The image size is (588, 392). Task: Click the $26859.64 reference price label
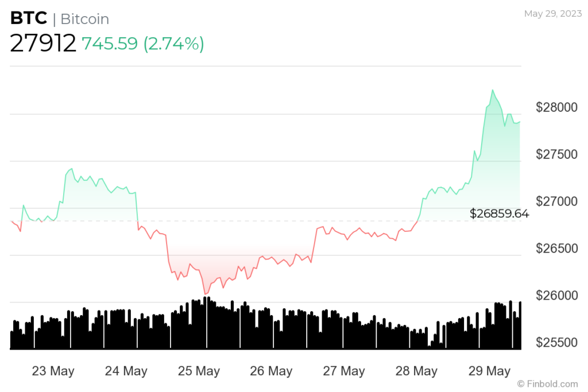(x=499, y=214)
